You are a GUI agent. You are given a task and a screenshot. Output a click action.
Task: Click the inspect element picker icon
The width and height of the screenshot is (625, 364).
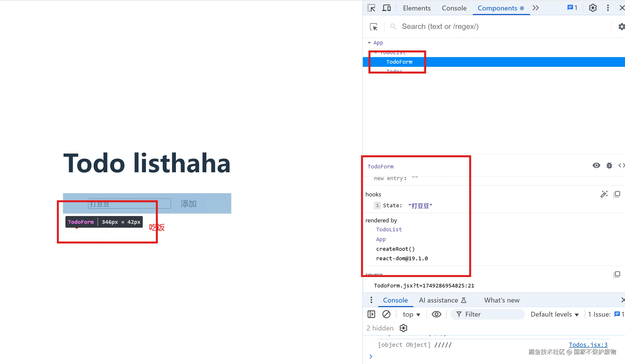click(371, 8)
